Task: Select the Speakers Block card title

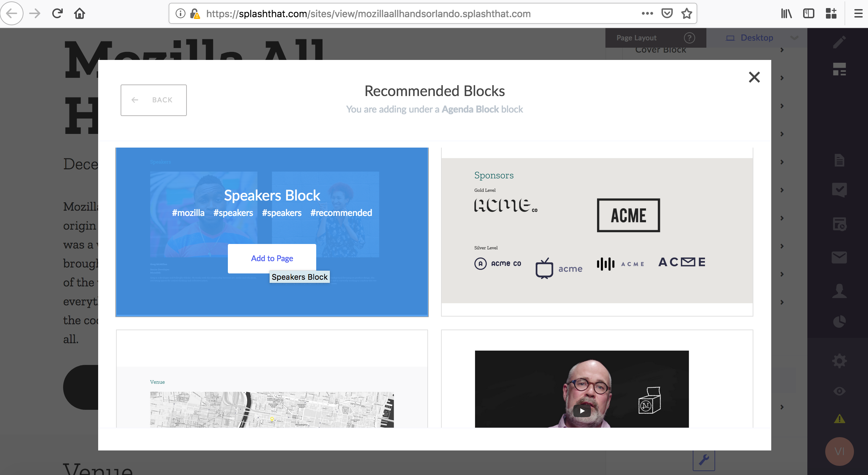Action: [272, 195]
